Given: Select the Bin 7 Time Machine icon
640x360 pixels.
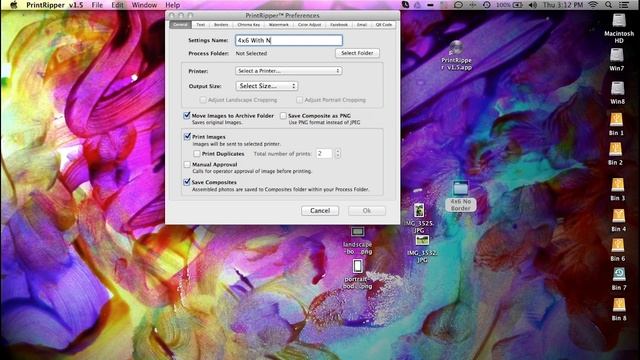Looking at the screenshot, I should [619, 274].
